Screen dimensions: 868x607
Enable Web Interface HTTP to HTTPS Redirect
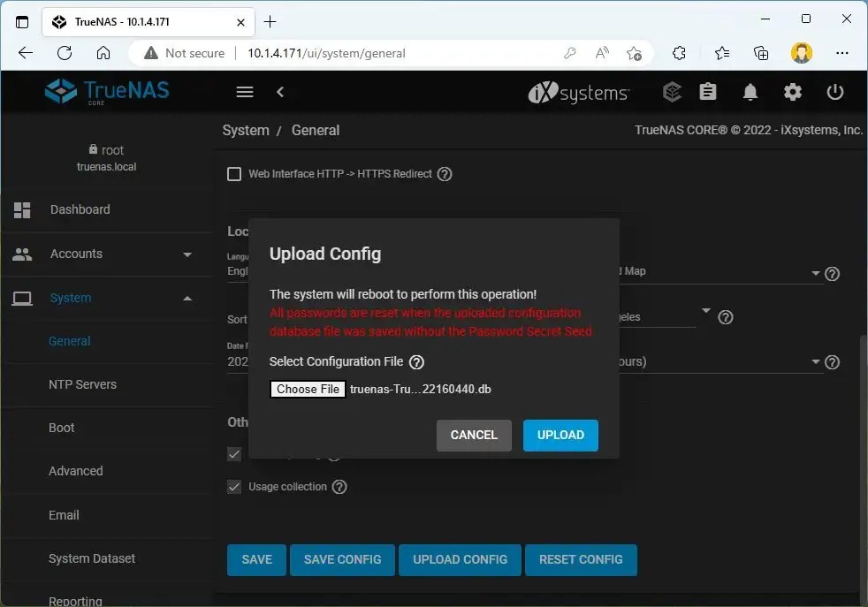[234, 173]
